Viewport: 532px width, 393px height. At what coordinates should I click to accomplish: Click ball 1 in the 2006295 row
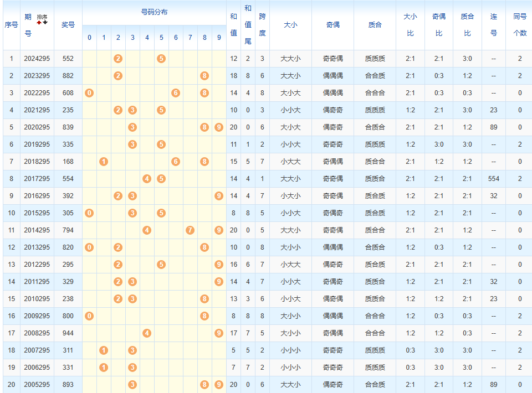pyautogui.click(x=104, y=368)
